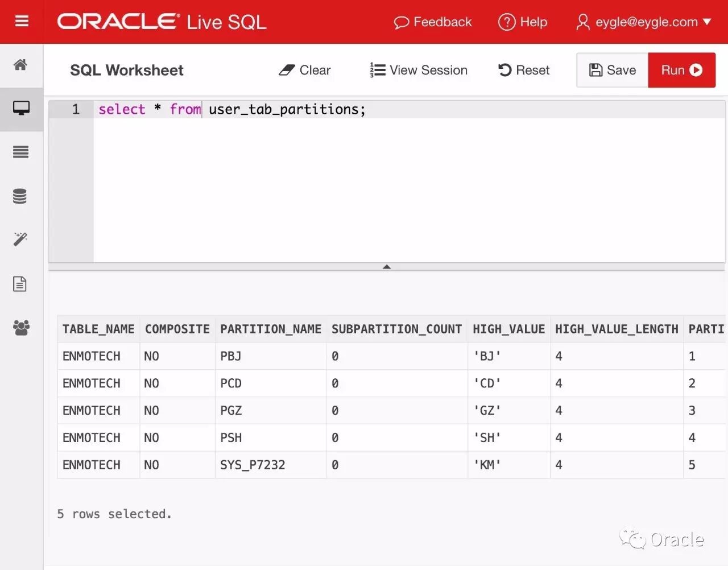The height and width of the screenshot is (570, 728).
Task: Click the 'KM' high value cell
Action: coord(509,465)
